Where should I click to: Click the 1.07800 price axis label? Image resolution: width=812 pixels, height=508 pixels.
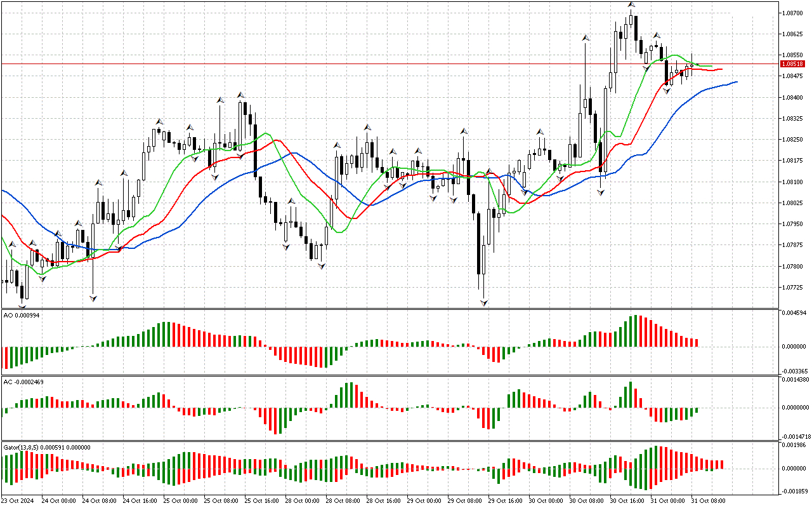click(x=793, y=267)
